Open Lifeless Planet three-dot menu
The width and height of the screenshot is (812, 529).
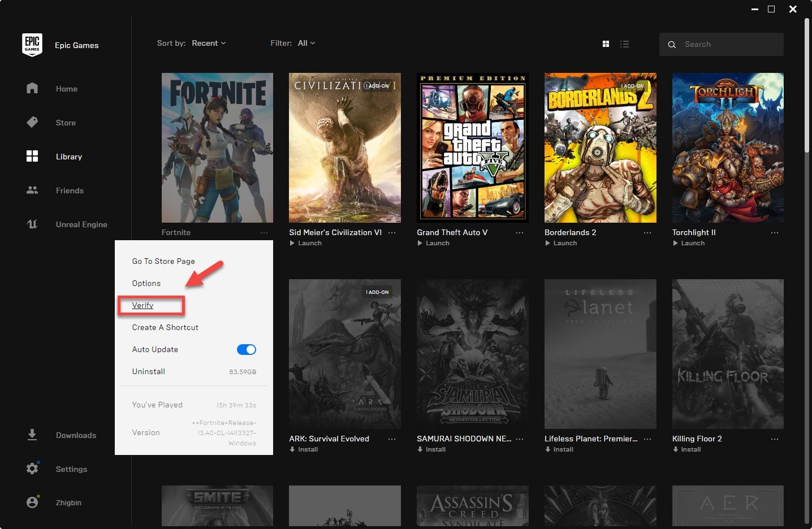click(647, 439)
